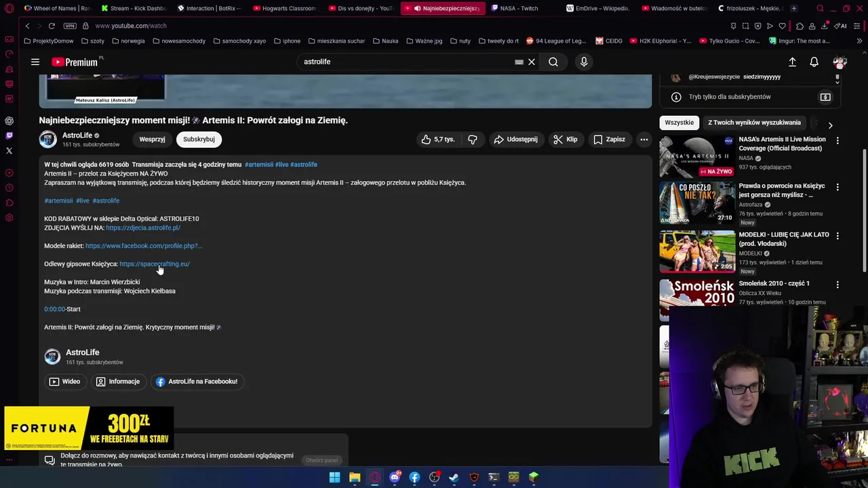Image resolution: width=868 pixels, height=488 pixels.
Task: Open history clock icon in sidebar
Action: pos(9,188)
